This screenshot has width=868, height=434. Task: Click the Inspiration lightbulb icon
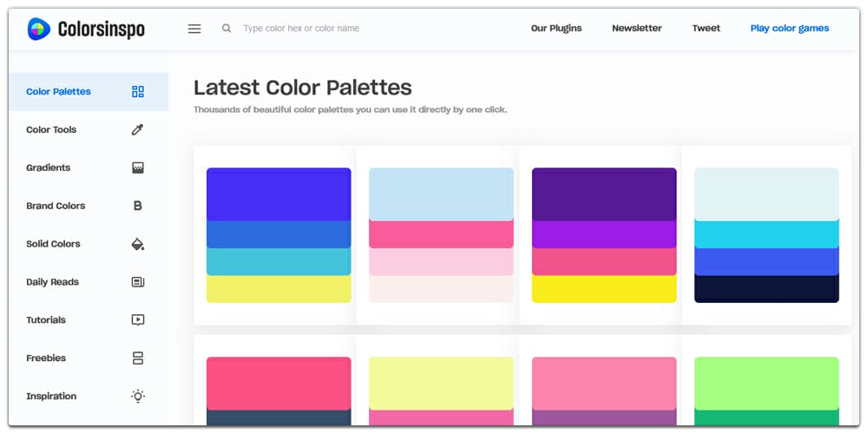[138, 397]
